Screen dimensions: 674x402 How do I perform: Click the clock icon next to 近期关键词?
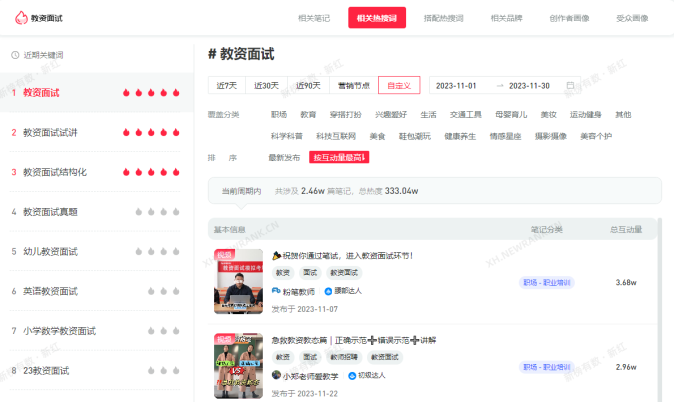click(15, 55)
